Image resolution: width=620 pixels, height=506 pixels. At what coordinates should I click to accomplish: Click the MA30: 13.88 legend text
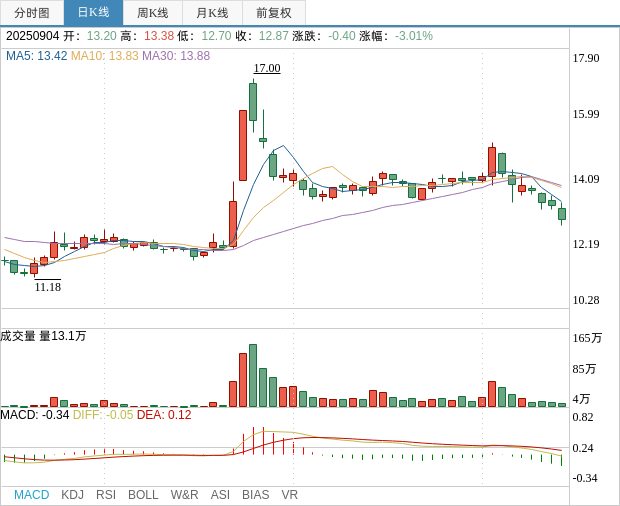point(176,56)
